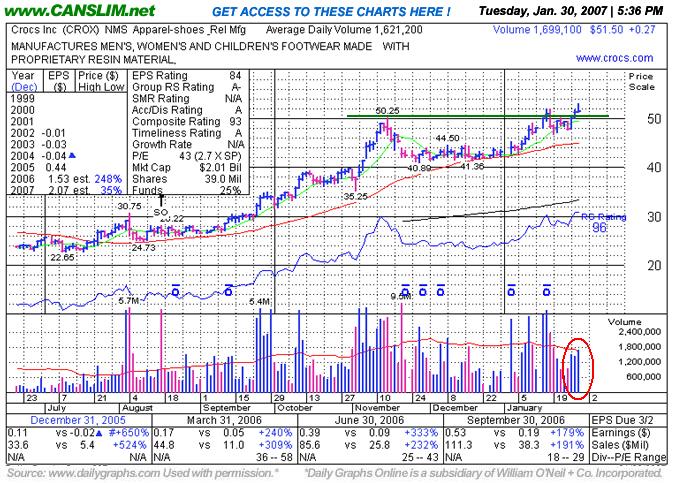
Task: Click the '30.75' price high label
Action: pos(130,207)
